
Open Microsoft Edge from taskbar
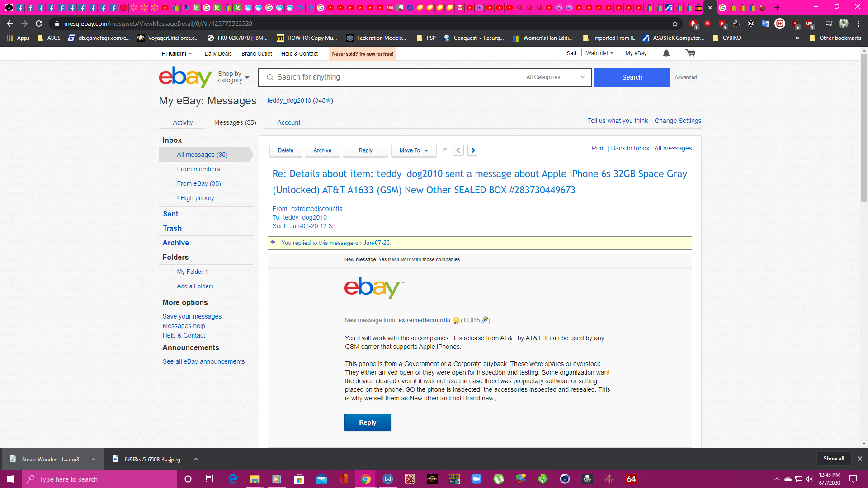click(233, 479)
